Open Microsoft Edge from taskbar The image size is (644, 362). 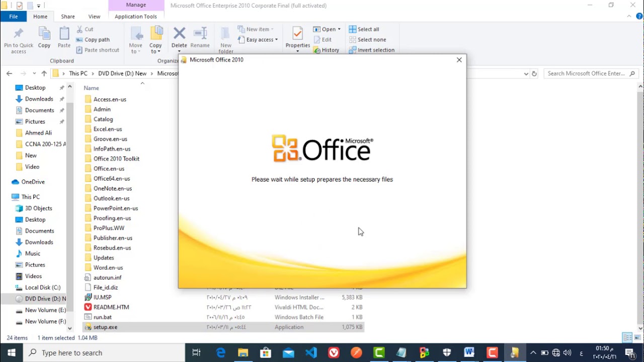(220, 353)
